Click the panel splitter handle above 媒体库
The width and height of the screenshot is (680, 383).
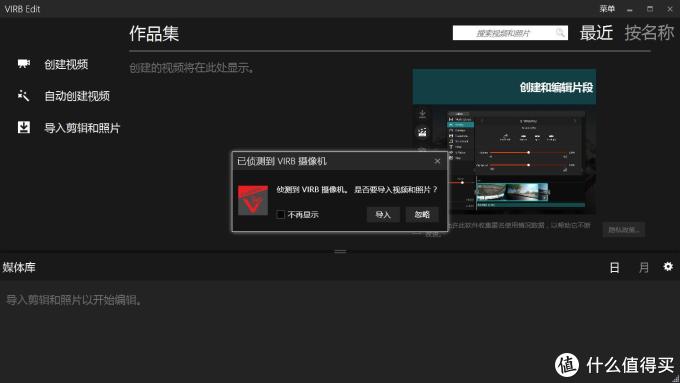click(x=340, y=251)
